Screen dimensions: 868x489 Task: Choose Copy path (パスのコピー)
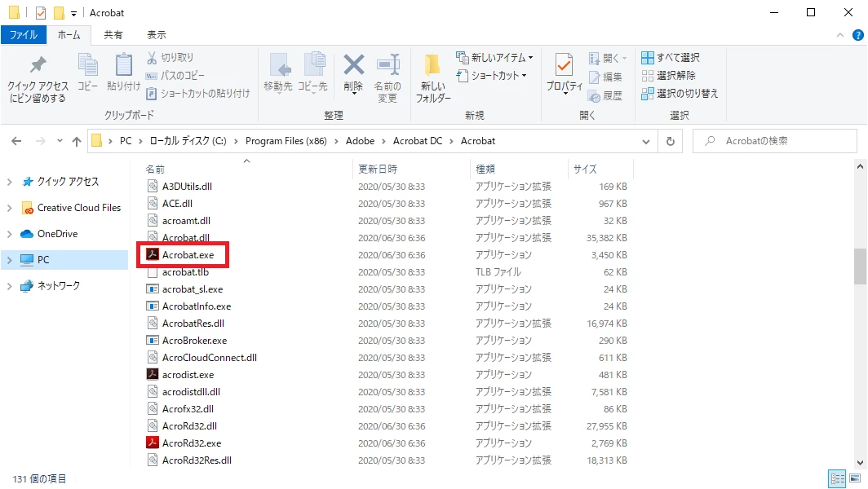tap(175, 75)
